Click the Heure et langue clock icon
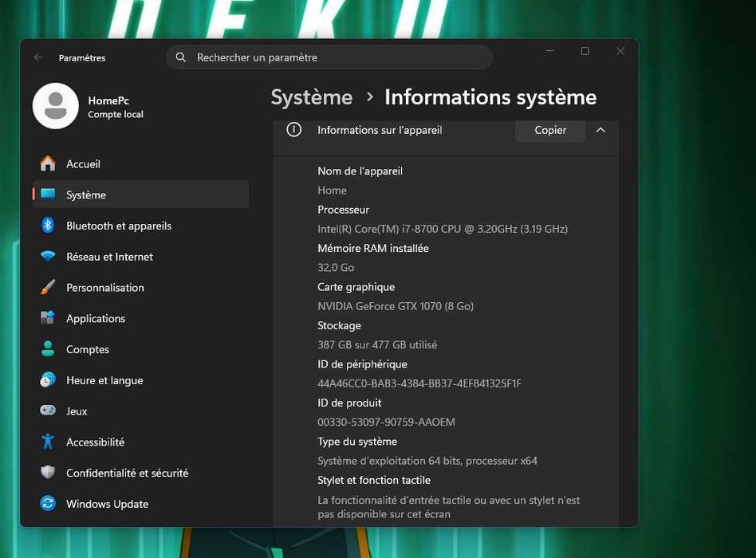Viewport: 756px width, 558px height. tap(48, 379)
